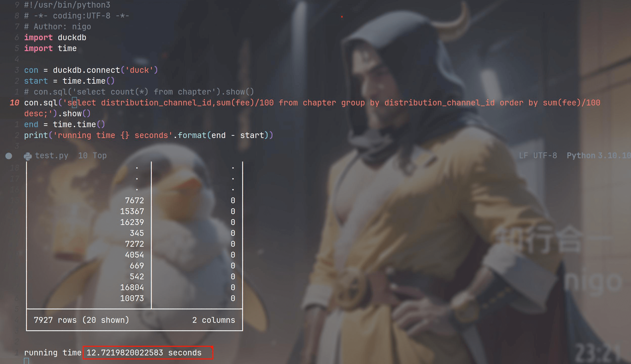The height and width of the screenshot is (364, 631).
Task: Click the 'end = time.time()' line
Action: pyautogui.click(x=64, y=124)
